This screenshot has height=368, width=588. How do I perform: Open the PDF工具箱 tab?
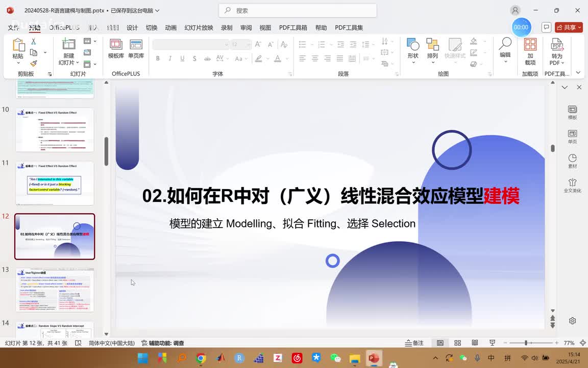click(x=293, y=28)
